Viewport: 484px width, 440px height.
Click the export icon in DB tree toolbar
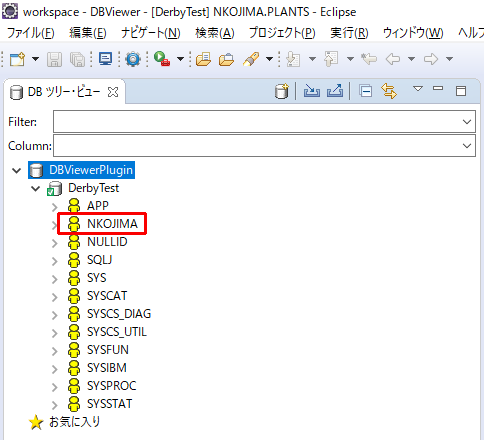pos(335,91)
